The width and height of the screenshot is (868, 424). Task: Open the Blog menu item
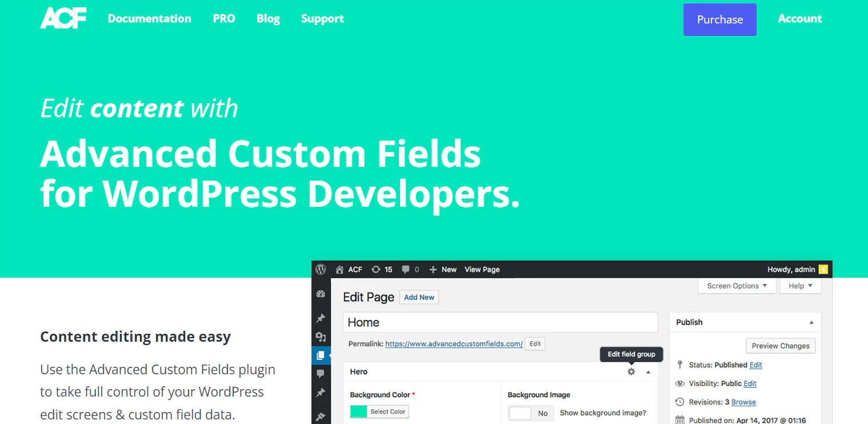point(268,18)
